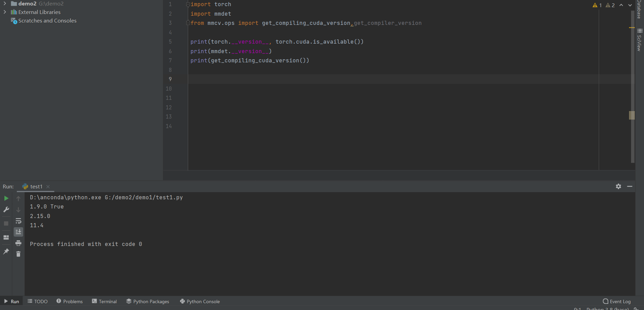This screenshot has width=644, height=310.
Task: Click console output '11.4'
Action: [36, 225]
